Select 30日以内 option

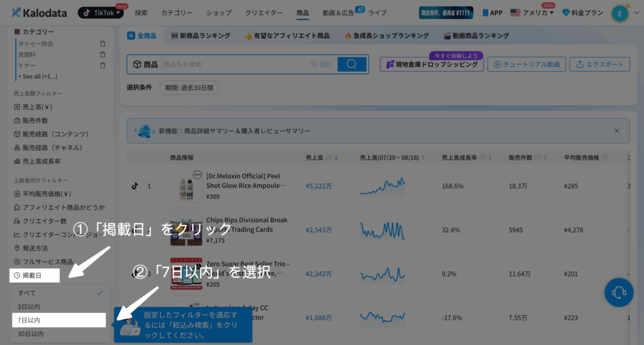60,334
